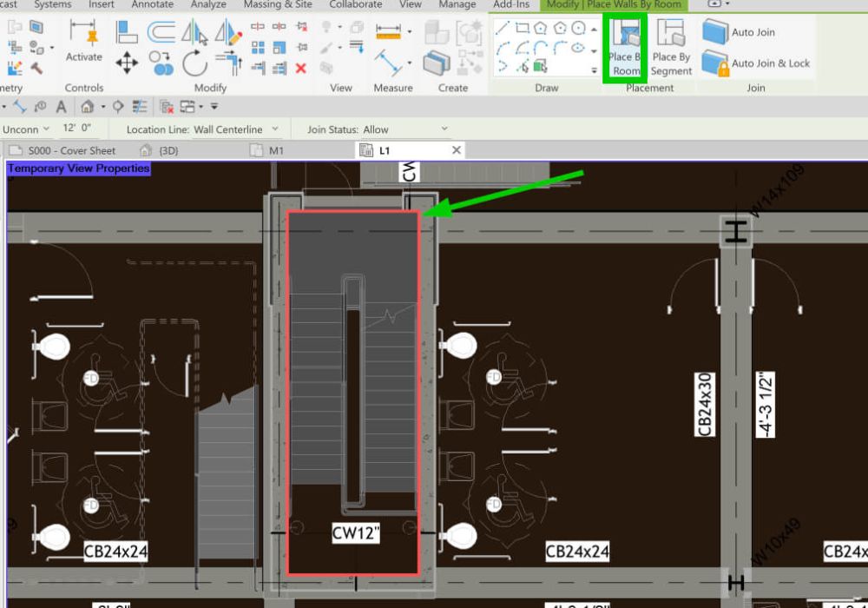
Task: Click the Rotate tool icon
Action: [194, 63]
